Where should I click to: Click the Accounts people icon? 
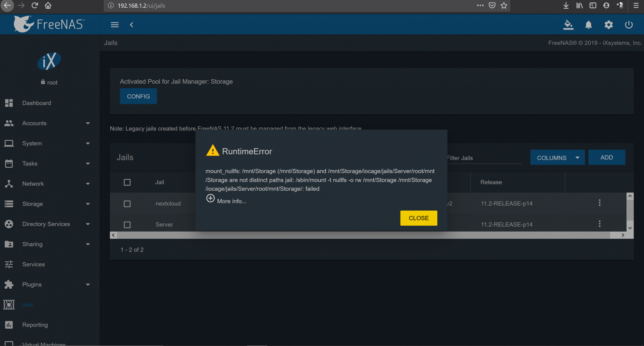click(x=9, y=123)
